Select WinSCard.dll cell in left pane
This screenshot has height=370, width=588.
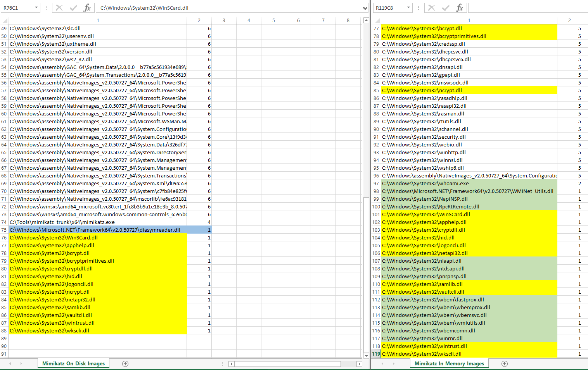coord(98,237)
